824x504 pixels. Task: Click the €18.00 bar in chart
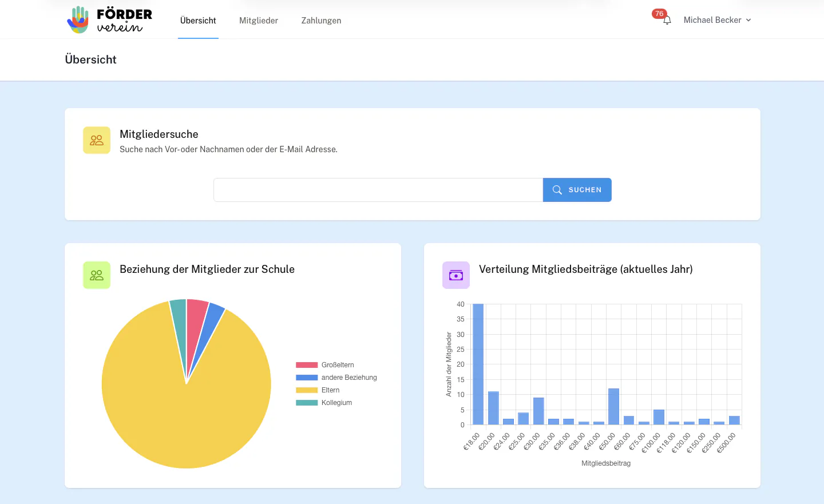[478, 364]
